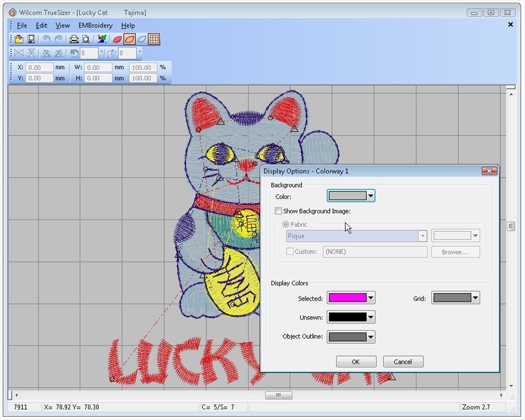Screen dimensions: 525x420
Task: Select the Fabric radio button
Action: (285, 224)
